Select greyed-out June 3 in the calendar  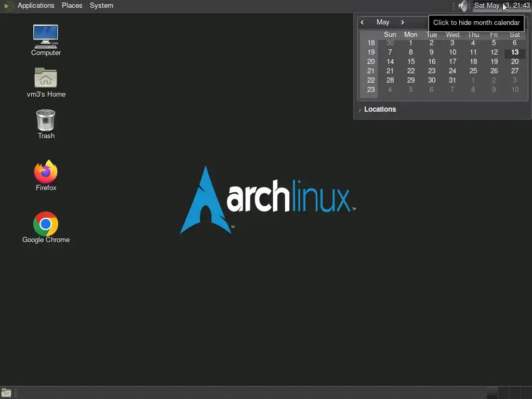pos(515,80)
